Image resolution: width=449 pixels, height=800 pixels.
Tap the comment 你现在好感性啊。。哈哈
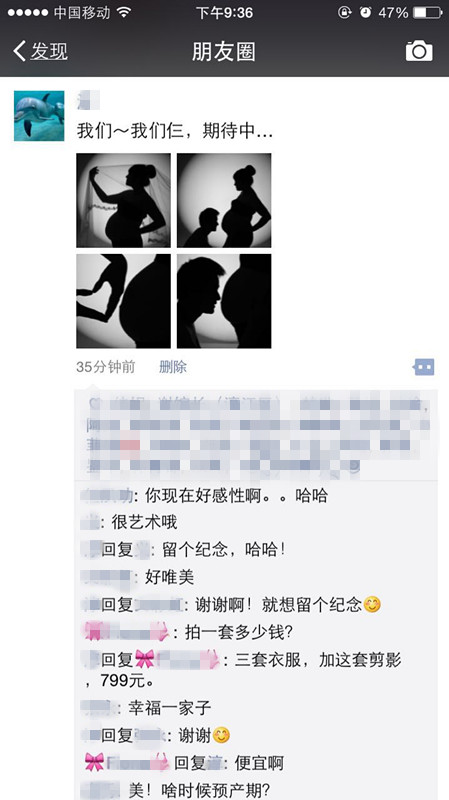coord(236,495)
